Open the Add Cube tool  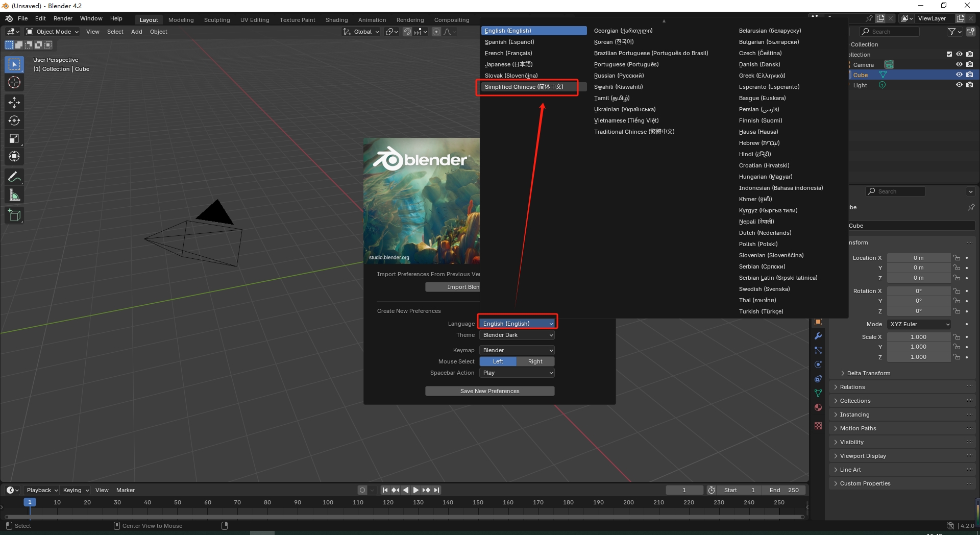tap(14, 215)
